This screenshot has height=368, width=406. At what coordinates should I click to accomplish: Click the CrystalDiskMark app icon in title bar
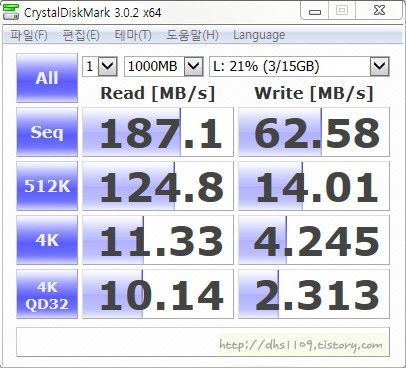tap(11, 12)
